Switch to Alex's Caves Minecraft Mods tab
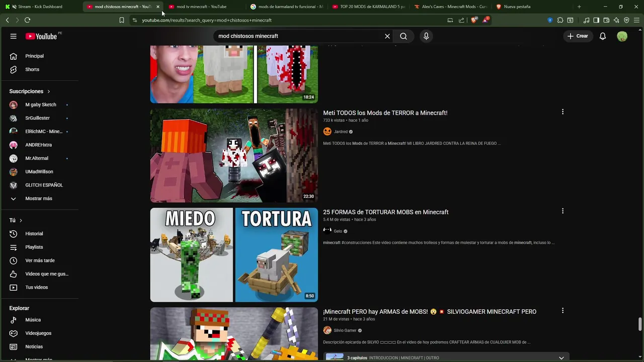 coord(451,7)
